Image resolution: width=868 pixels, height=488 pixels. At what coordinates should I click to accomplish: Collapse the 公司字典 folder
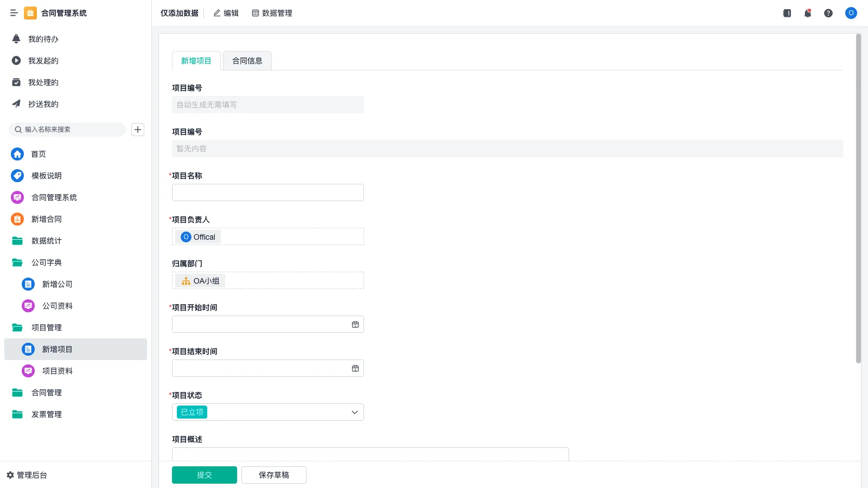pos(46,262)
